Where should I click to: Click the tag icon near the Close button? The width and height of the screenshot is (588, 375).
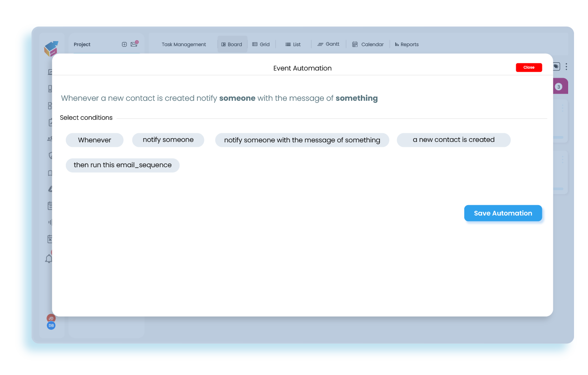point(556,66)
